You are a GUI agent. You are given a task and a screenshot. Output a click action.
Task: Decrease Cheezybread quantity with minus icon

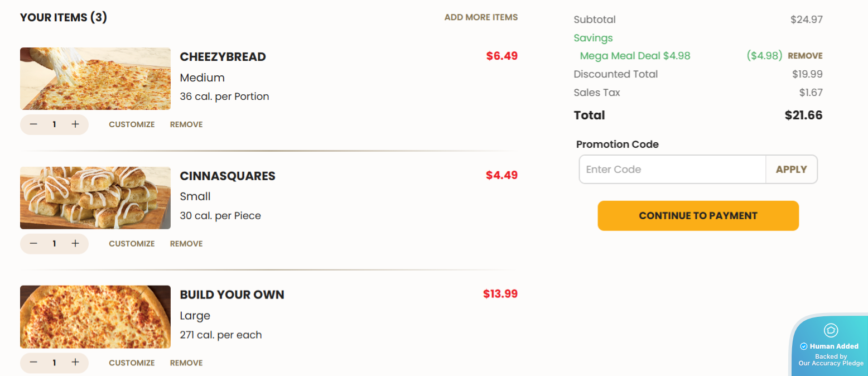33,124
